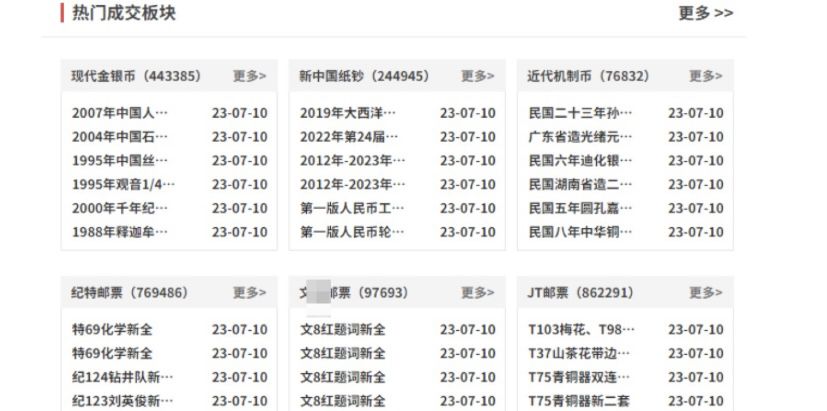Image resolution: width=827 pixels, height=411 pixels.
Task: Open the top 更多 >> link beside 热门成交板块
Action: point(706,13)
